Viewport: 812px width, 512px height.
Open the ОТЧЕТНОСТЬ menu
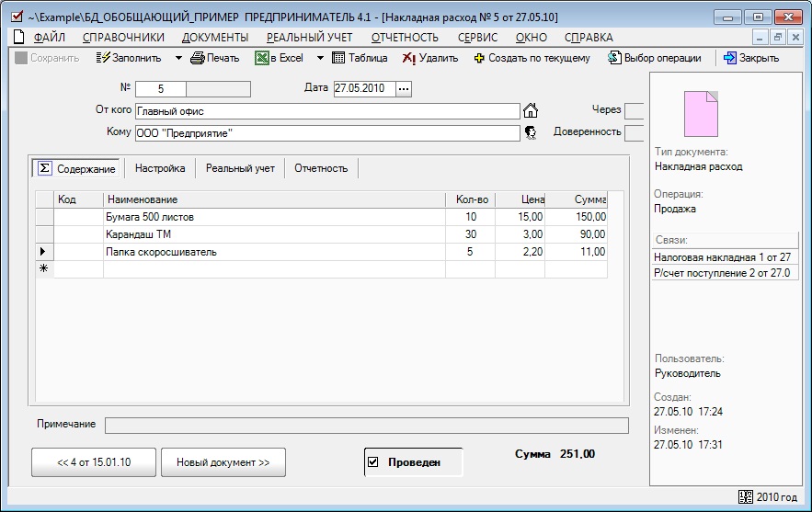pos(405,37)
